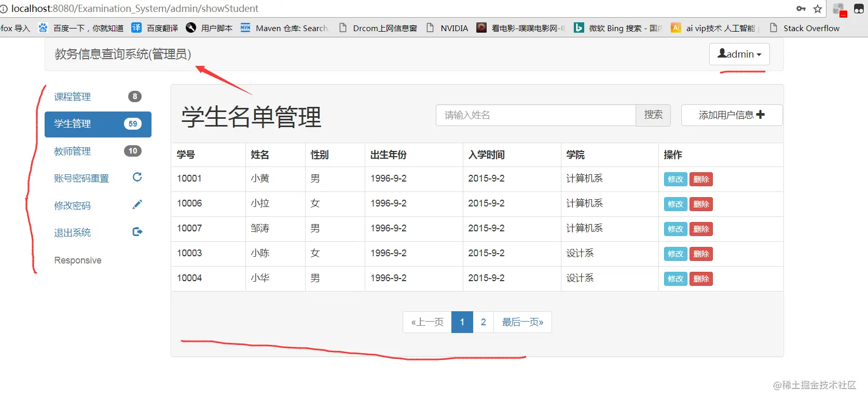868x402 pixels.
Task: Click the browser address bar URL
Action: pyautogui.click(x=135, y=8)
